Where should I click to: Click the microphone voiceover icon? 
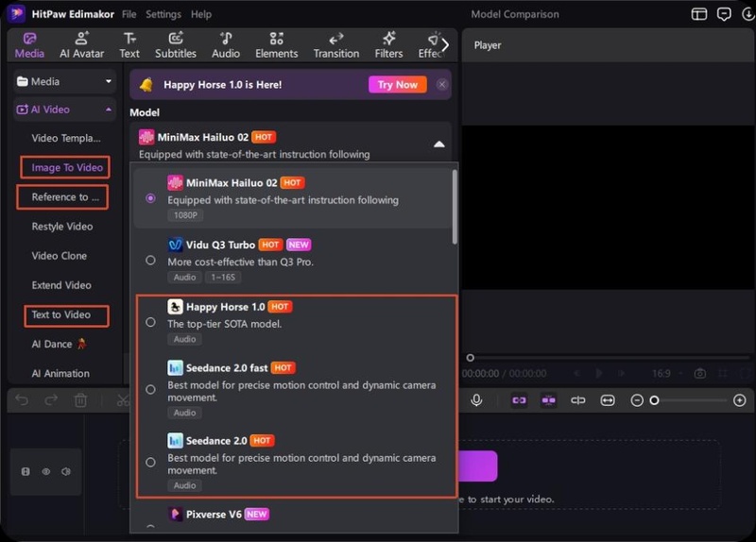click(476, 400)
